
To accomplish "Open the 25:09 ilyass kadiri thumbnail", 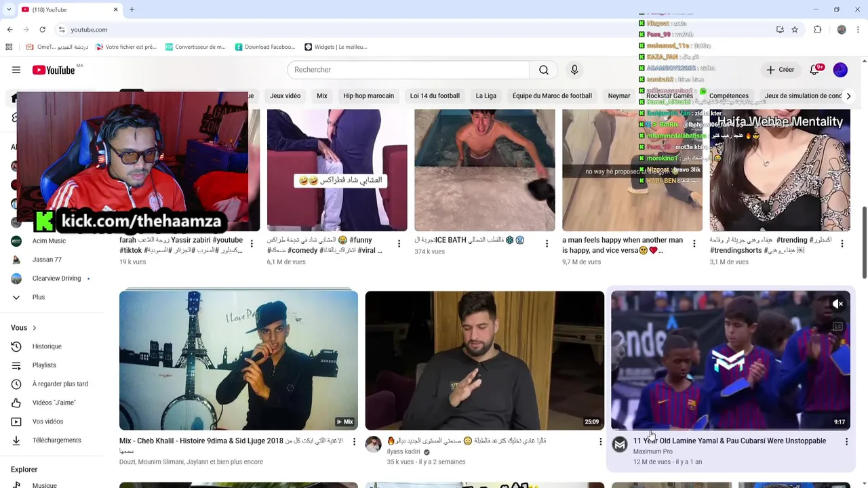I will click(485, 361).
